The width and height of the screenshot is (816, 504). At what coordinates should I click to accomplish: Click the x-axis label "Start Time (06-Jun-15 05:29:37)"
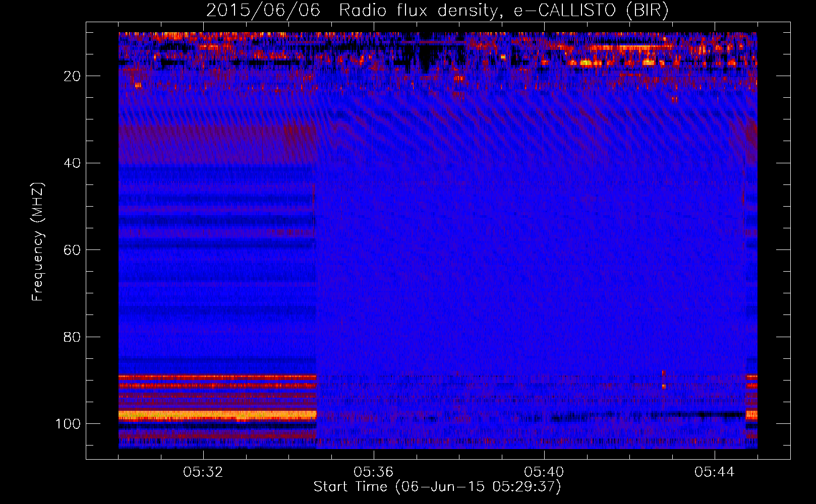[437, 487]
